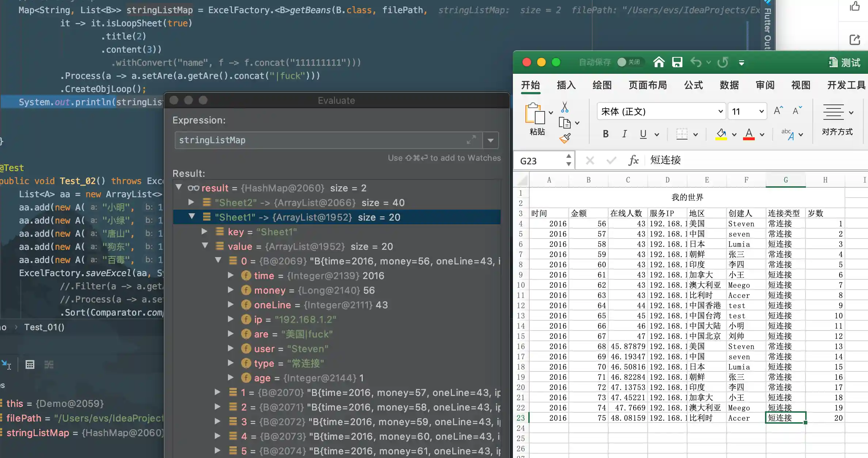Click the Insert Function fx icon
This screenshot has width=868, height=458.
click(x=633, y=160)
